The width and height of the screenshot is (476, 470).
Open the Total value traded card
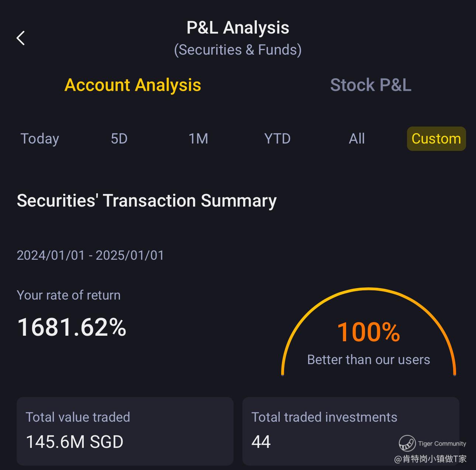[125, 431]
